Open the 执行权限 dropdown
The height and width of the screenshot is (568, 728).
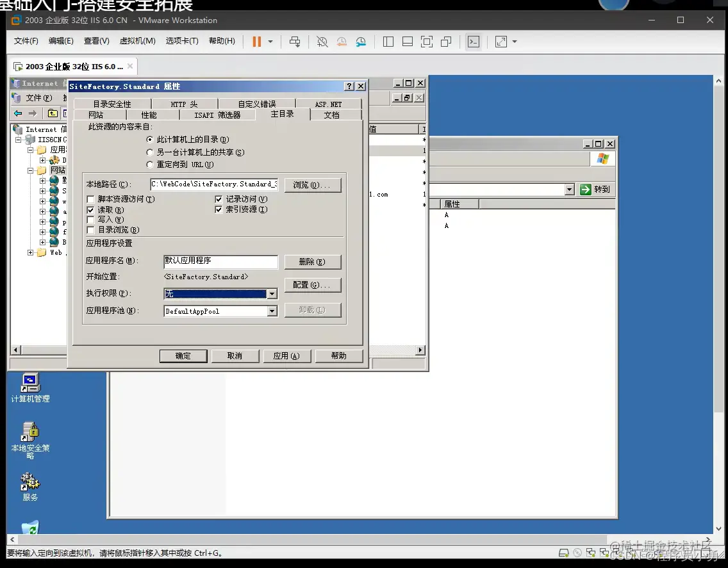[272, 293]
